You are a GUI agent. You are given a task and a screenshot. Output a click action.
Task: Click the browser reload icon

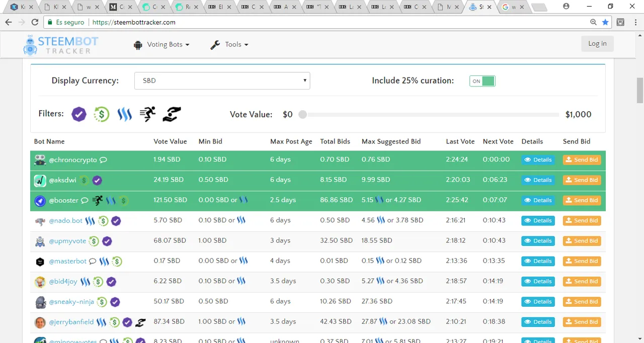(35, 22)
